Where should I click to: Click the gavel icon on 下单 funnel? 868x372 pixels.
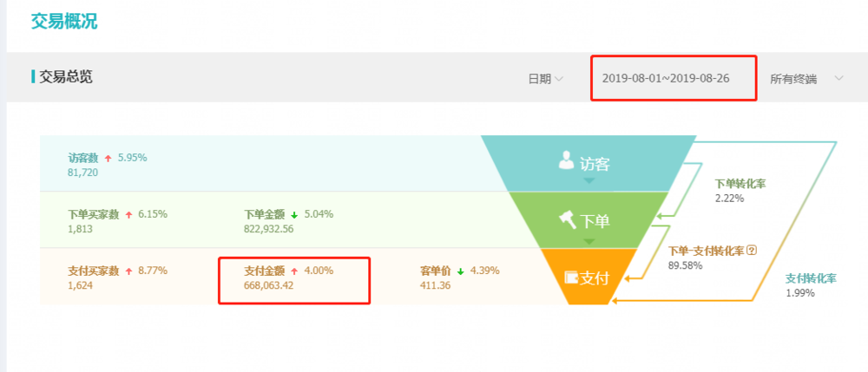[x=568, y=220]
